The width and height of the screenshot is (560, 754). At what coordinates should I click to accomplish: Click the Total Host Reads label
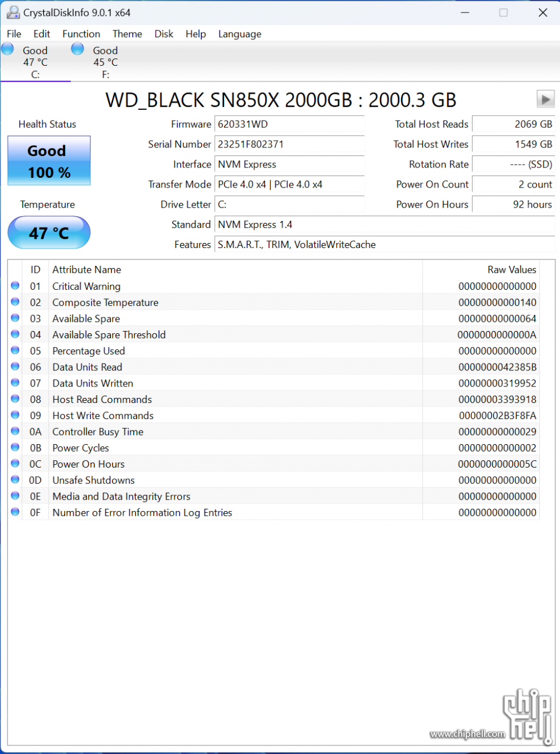pyautogui.click(x=431, y=124)
